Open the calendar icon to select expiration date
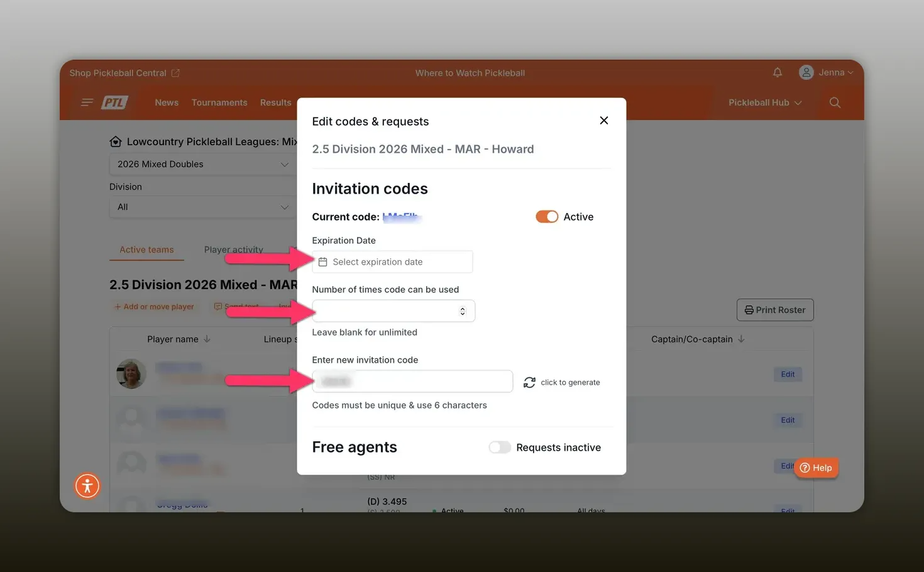The height and width of the screenshot is (572, 924). click(x=323, y=261)
